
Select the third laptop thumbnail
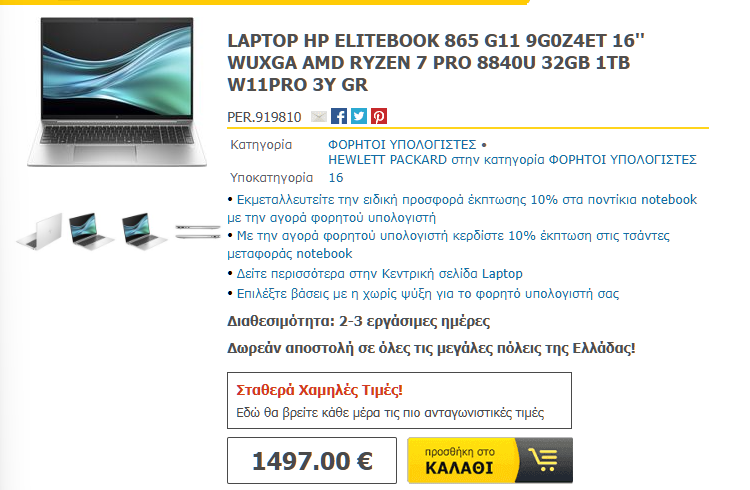pos(143,231)
